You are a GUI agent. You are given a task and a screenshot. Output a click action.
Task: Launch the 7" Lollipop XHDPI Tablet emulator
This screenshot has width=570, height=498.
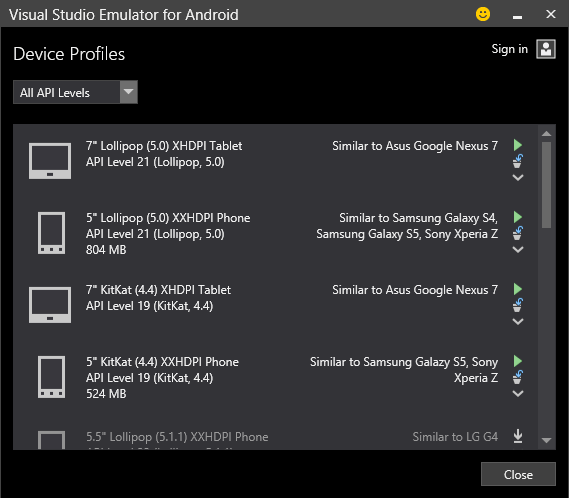[x=518, y=145]
